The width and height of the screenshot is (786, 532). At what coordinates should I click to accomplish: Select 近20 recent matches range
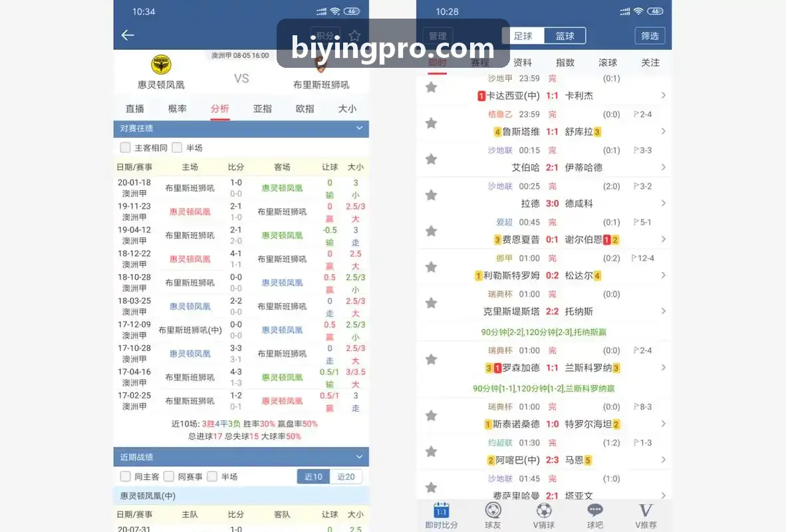pyautogui.click(x=346, y=476)
